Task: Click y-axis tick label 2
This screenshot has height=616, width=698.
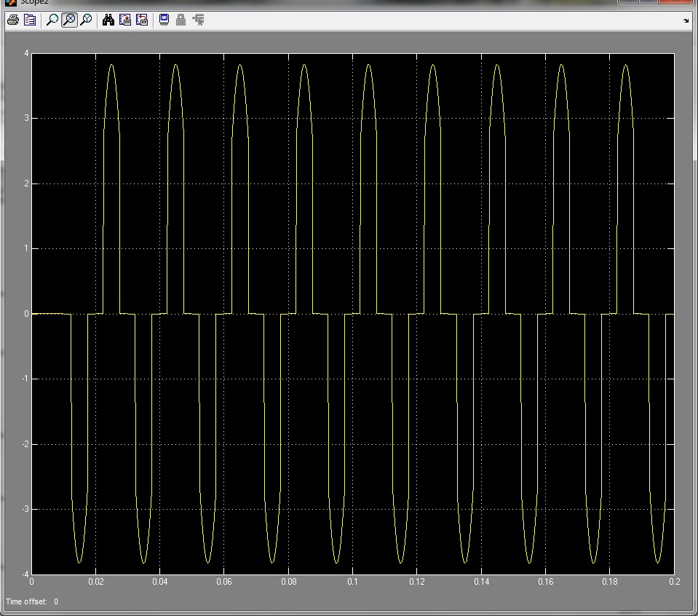Action: click(x=26, y=183)
